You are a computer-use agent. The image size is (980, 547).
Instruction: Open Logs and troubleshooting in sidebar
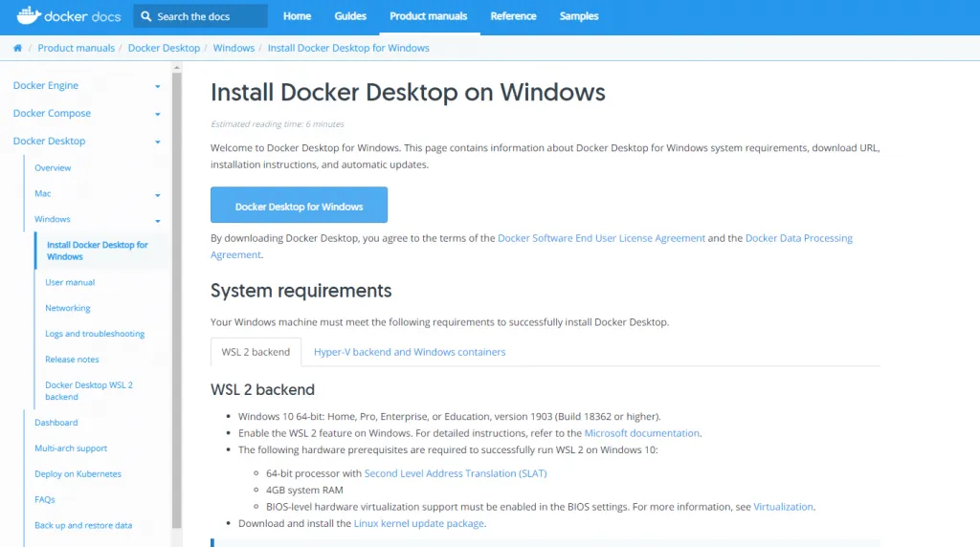95,334
